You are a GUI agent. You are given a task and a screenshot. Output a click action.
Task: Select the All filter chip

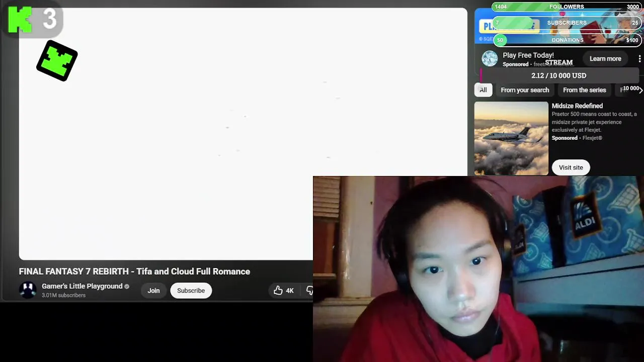483,90
